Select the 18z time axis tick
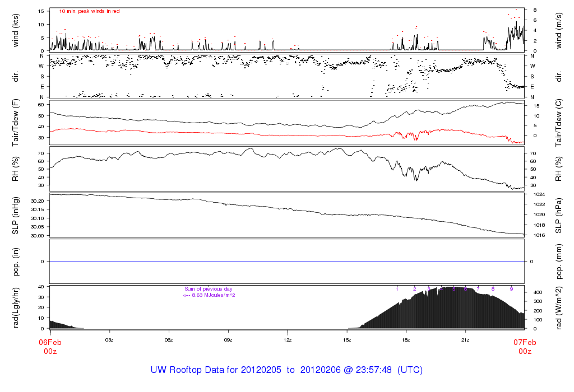Image resolution: width=574 pixels, height=392 pixels. 406,339
